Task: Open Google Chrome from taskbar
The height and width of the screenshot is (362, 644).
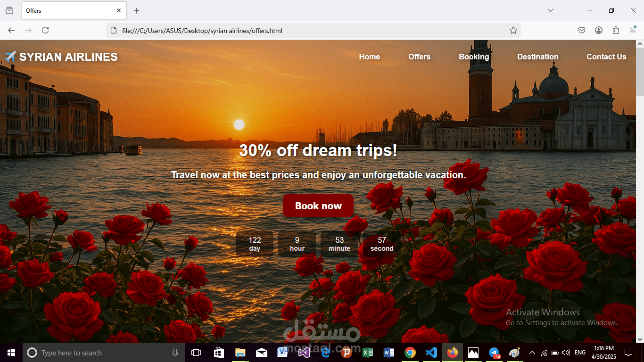Action: [x=410, y=353]
